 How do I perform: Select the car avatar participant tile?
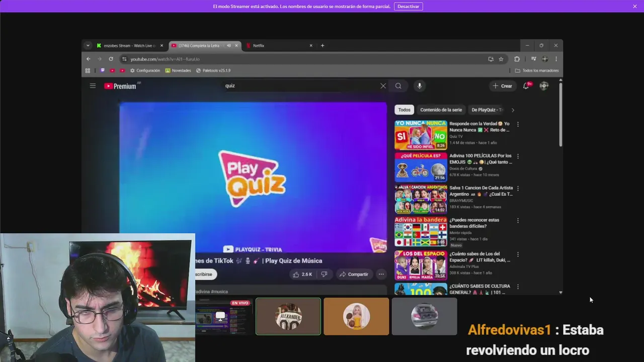tap(424, 316)
